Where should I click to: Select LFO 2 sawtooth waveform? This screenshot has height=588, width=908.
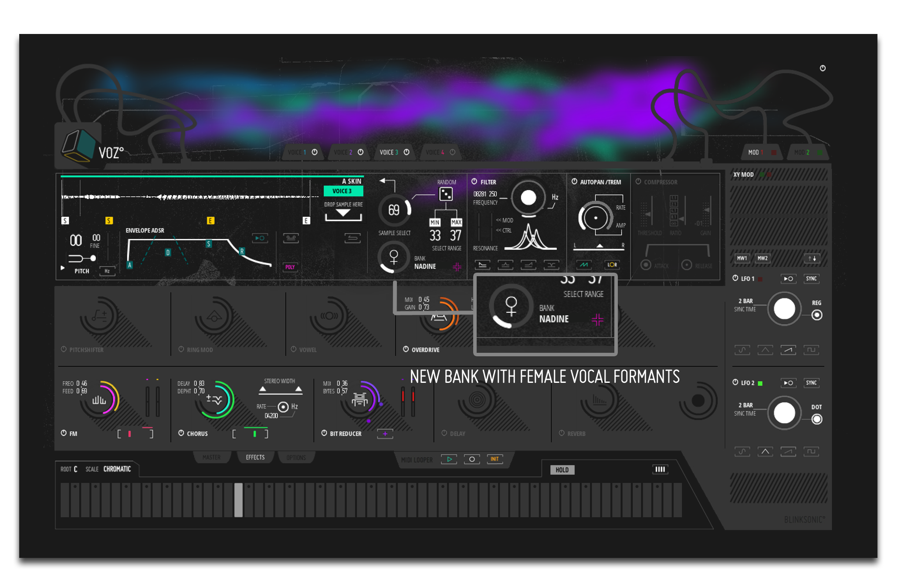click(788, 452)
